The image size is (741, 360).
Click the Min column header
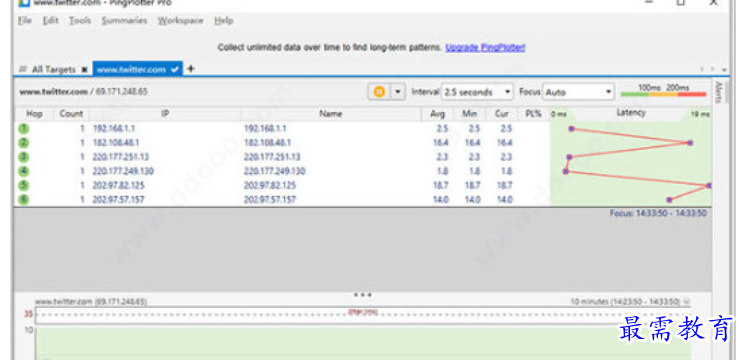coord(471,114)
